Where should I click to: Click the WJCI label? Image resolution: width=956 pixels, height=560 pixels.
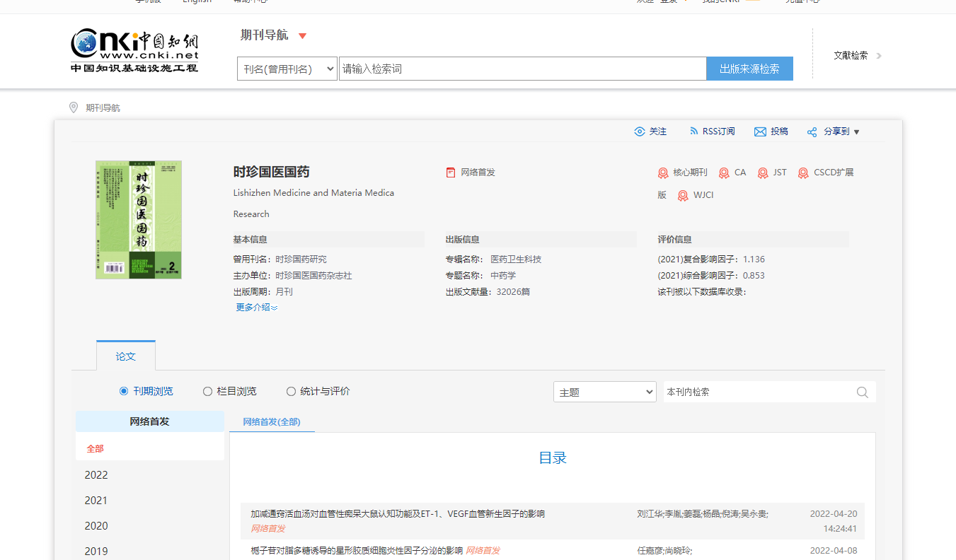pyautogui.click(x=703, y=195)
